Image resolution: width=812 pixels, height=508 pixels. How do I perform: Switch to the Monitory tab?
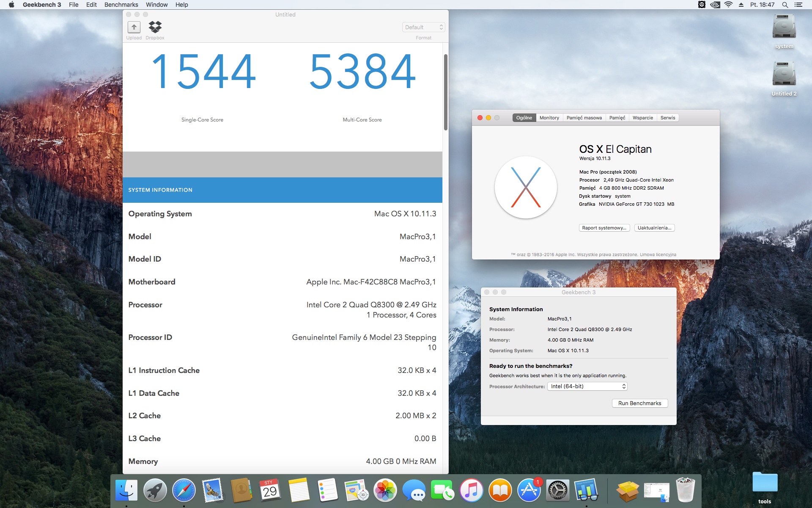[549, 118]
